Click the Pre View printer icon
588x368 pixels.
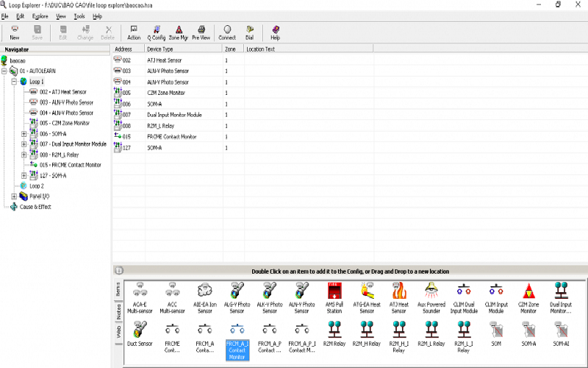coord(201,32)
